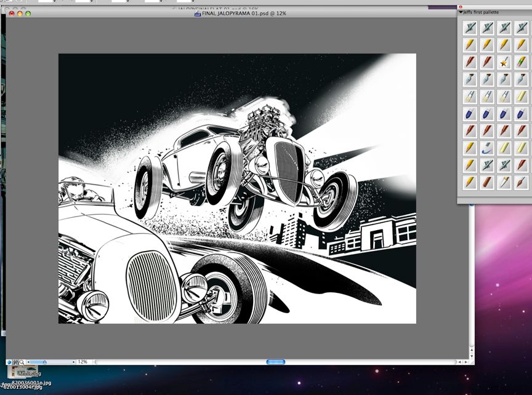Screen dimensions: 532x395
Task: Choose the last pale yellow stick in the eighth row
Action: pos(521,148)
